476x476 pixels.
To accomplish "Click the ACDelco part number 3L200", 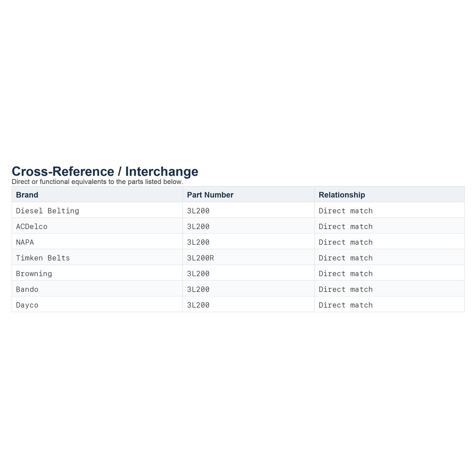I will pos(198,226).
